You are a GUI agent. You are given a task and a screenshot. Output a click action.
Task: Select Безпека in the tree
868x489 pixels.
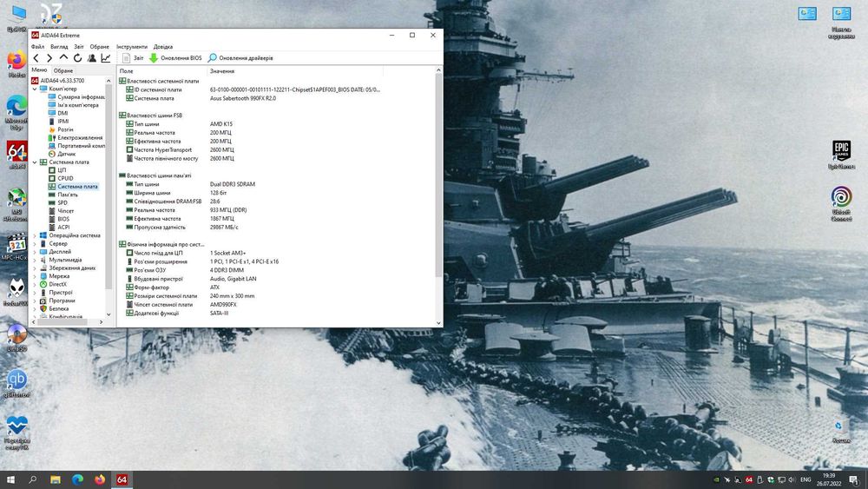[59, 308]
